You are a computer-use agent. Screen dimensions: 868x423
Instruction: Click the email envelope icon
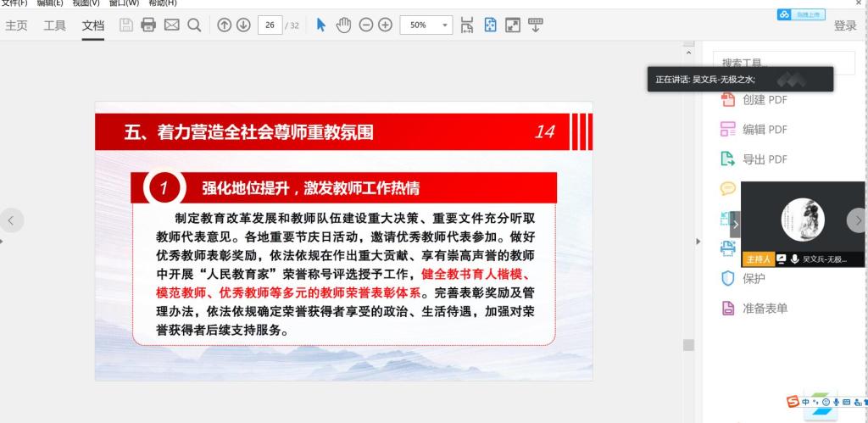pyautogui.click(x=171, y=25)
